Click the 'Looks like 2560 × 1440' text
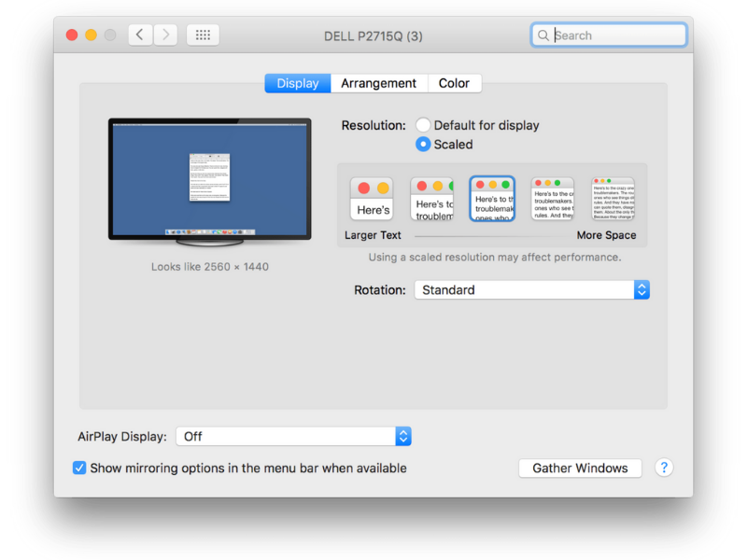747x560 pixels. [210, 267]
